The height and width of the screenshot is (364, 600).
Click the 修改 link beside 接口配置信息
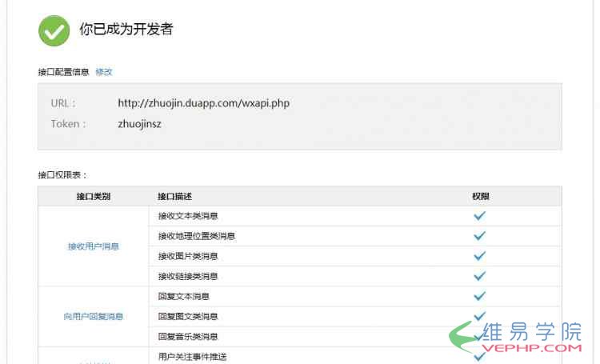coord(104,72)
